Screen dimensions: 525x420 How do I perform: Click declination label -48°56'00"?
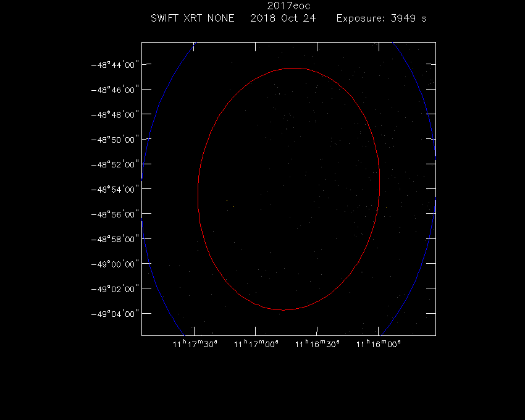115,214
